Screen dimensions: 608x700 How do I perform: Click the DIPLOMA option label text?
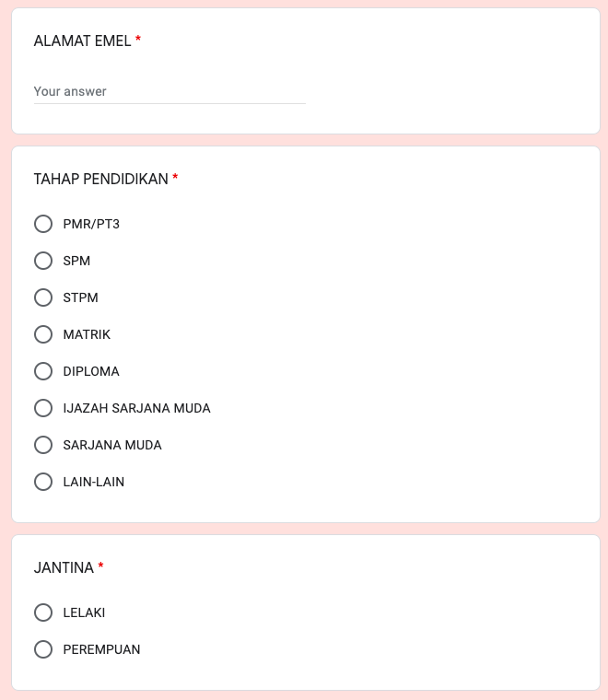(x=91, y=371)
